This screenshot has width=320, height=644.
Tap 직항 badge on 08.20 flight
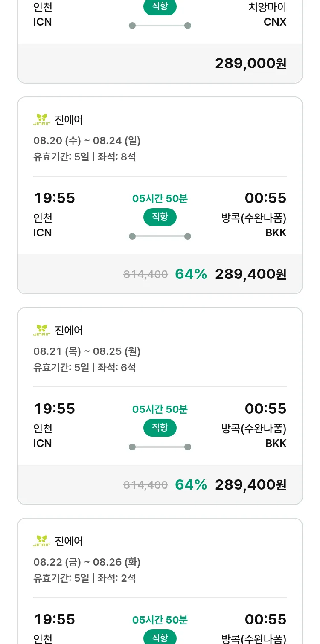(160, 217)
